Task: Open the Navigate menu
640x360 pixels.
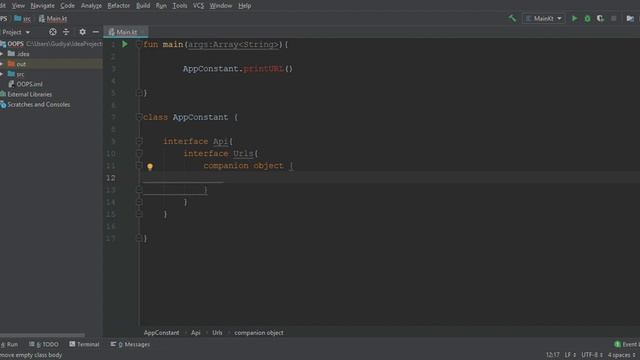Action: 42,6
